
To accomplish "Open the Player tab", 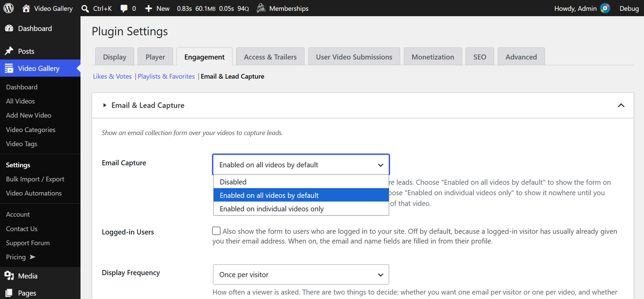I will coord(155,57).
